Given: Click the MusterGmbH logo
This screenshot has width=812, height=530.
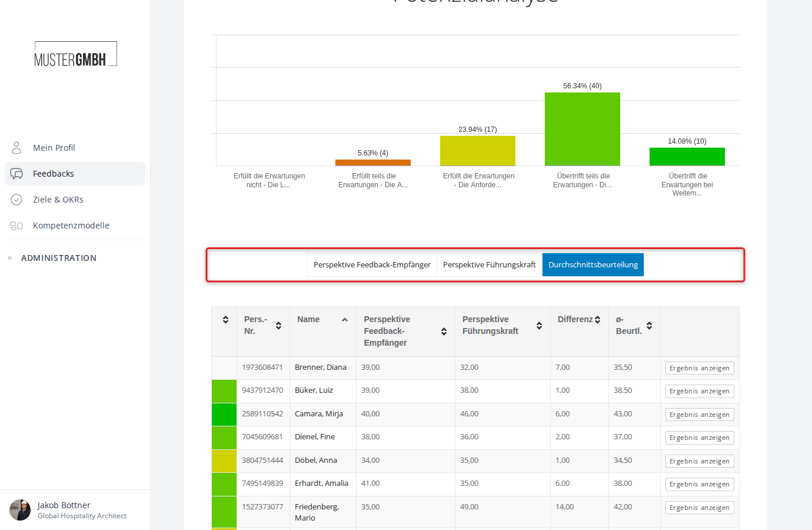Looking at the screenshot, I should pyautogui.click(x=75, y=54).
